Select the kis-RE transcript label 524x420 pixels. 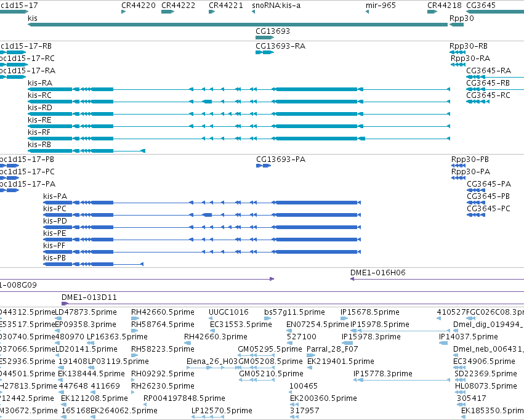coord(39,119)
